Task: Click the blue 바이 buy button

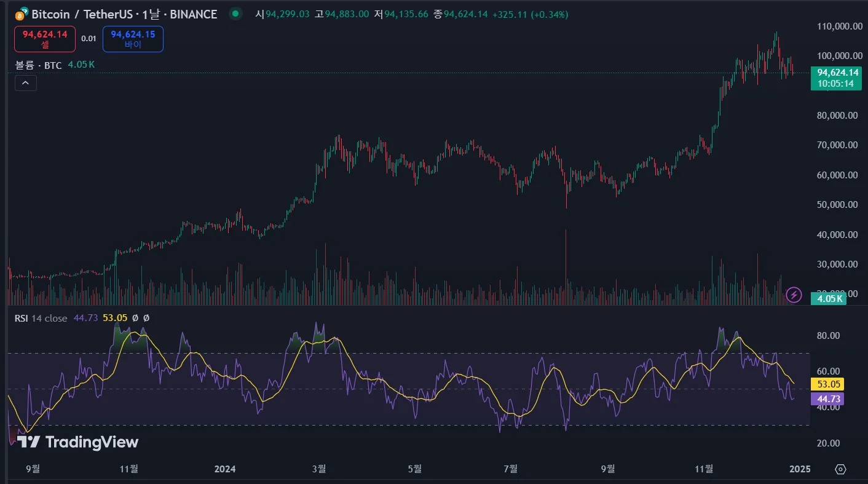Action: coord(133,39)
